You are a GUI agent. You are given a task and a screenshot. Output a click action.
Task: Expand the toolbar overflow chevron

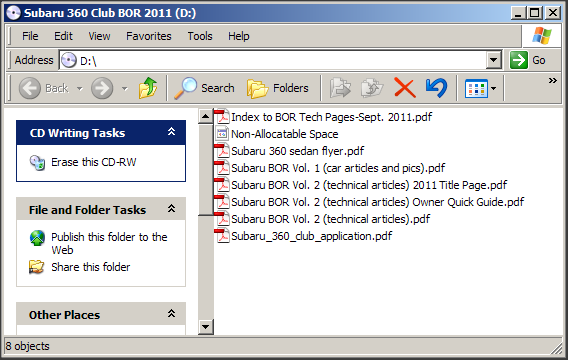point(552,80)
